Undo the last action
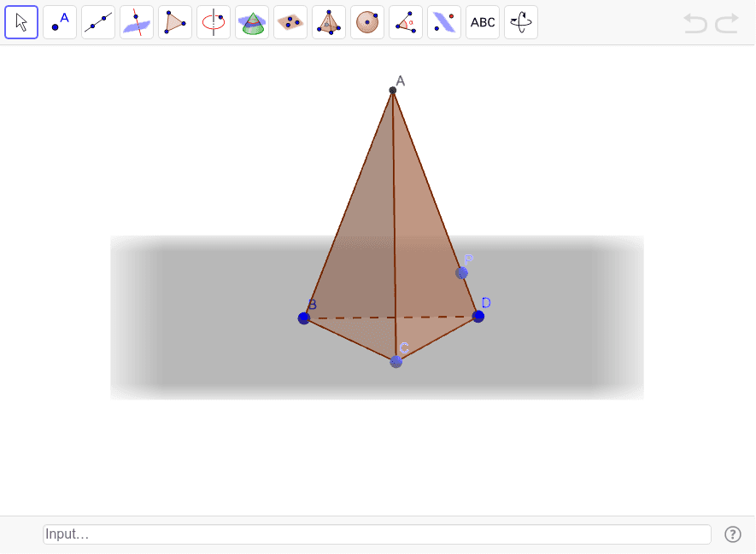The image size is (756, 554). click(x=694, y=24)
